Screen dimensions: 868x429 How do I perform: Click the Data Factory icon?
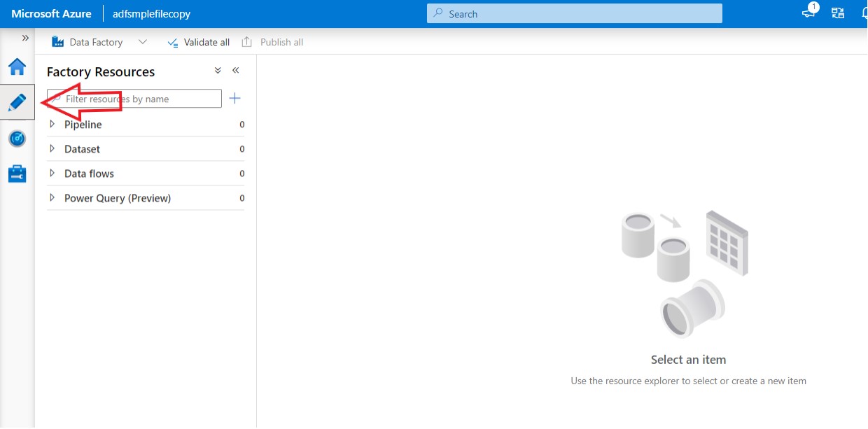click(x=58, y=42)
